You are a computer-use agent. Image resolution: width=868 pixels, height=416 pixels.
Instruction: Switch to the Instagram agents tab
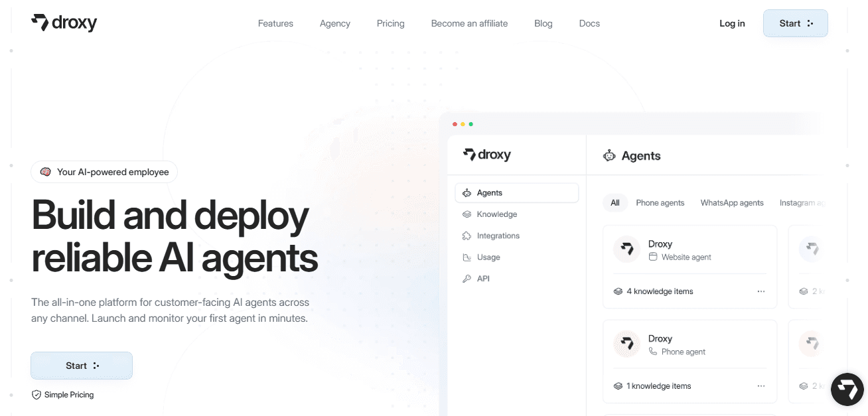click(x=802, y=203)
